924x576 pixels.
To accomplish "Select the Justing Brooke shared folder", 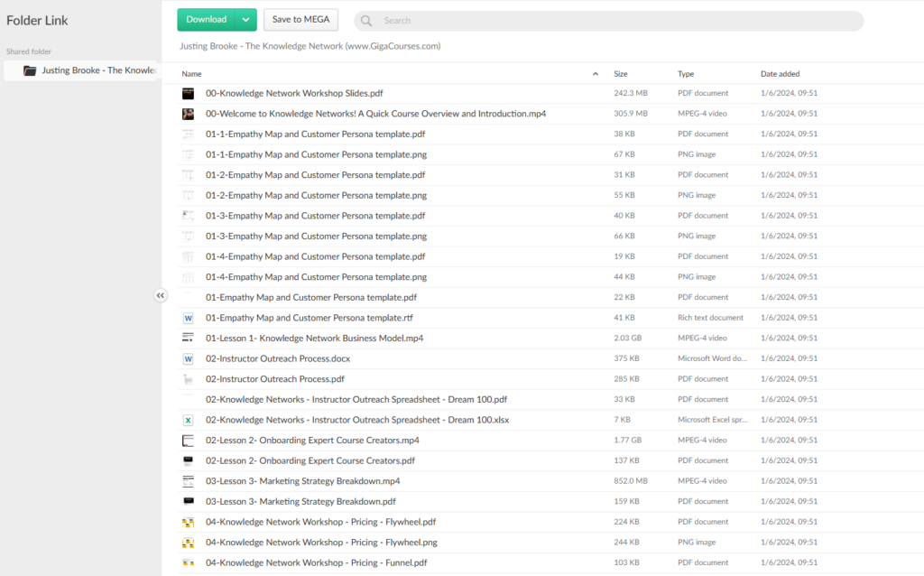I will [90, 70].
